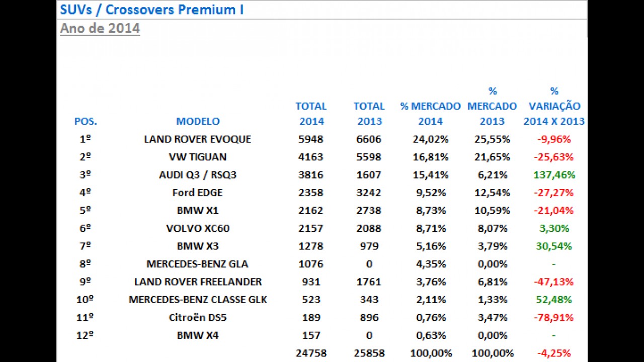The image size is (644, 362).
Task: Select Volvo XC60 2014 total '2157'
Action: (311, 228)
